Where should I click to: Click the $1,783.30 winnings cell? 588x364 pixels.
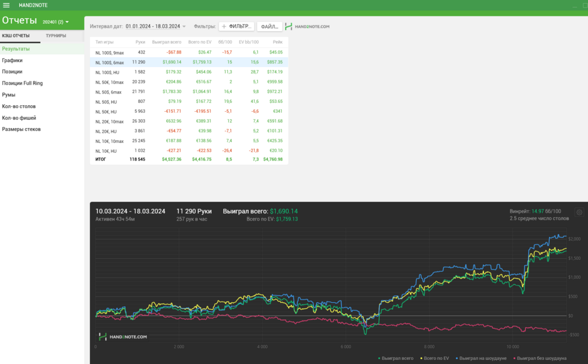[172, 92]
